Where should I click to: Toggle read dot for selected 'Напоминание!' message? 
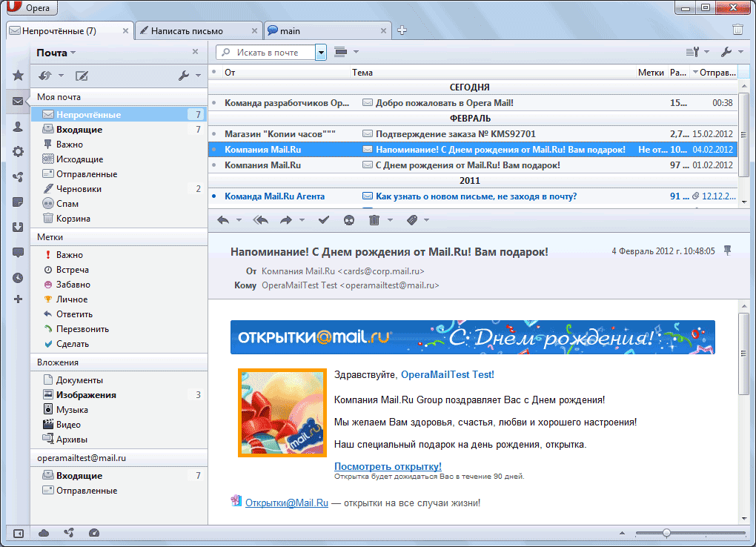[x=214, y=150]
